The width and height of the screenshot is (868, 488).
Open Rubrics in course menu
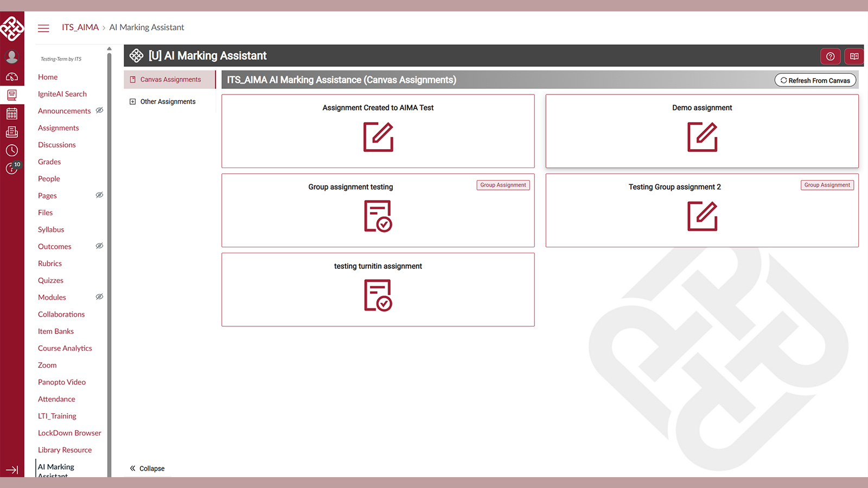click(x=50, y=264)
